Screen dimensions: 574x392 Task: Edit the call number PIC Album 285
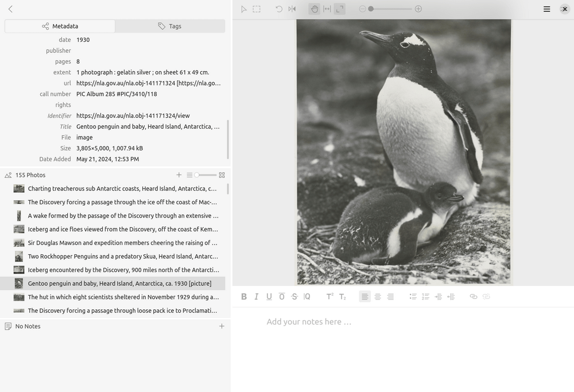117,94
